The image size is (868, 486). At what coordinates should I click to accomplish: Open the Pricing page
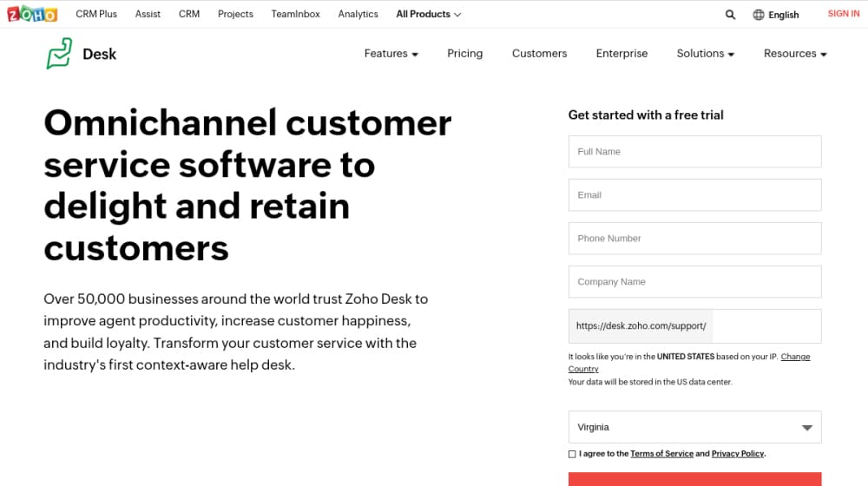point(465,53)
